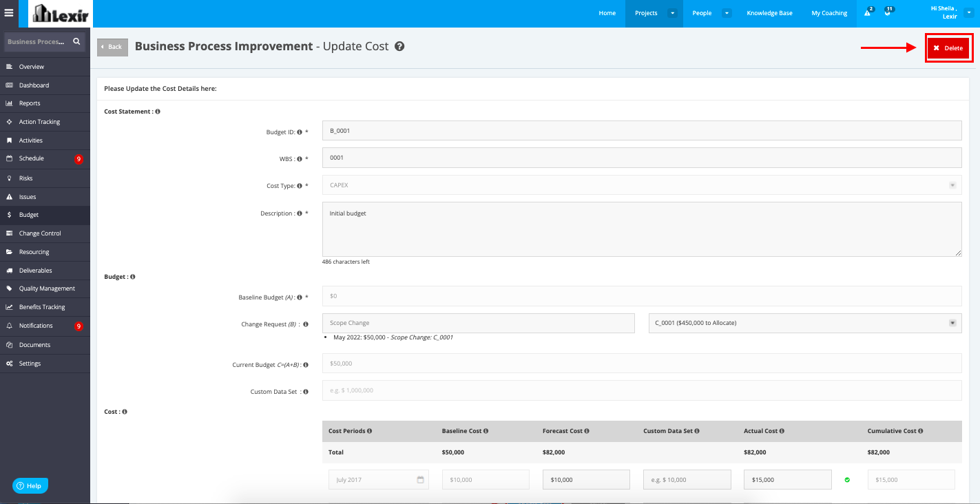Open Settings in the sidebar

point(45,364)
